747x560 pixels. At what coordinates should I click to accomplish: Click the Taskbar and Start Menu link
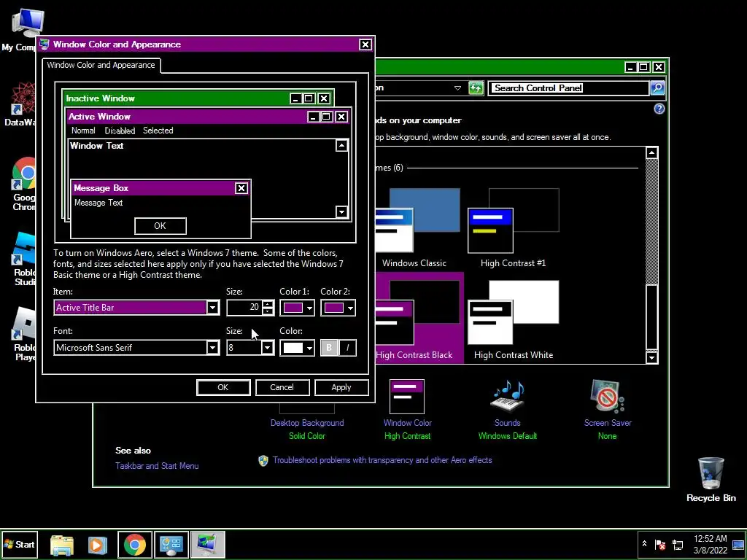pyautogui.click(x=157, y=466)
